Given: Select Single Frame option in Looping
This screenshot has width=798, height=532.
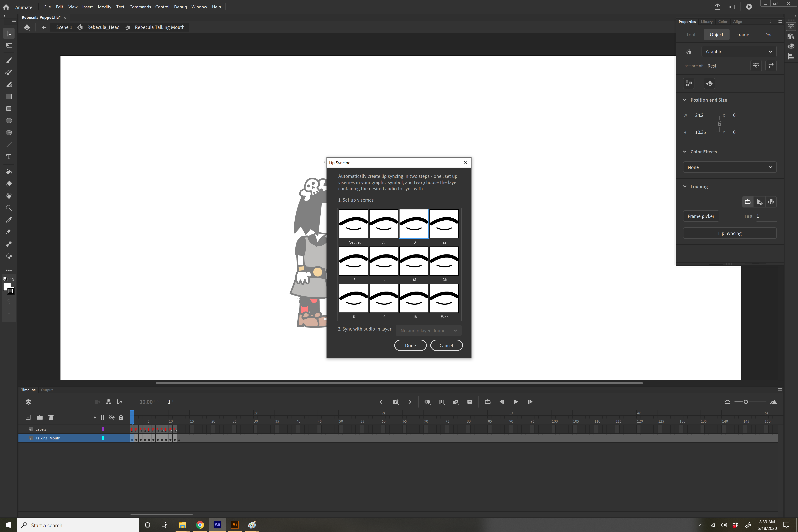Looking at the screenshot, I should pos(771,202).
